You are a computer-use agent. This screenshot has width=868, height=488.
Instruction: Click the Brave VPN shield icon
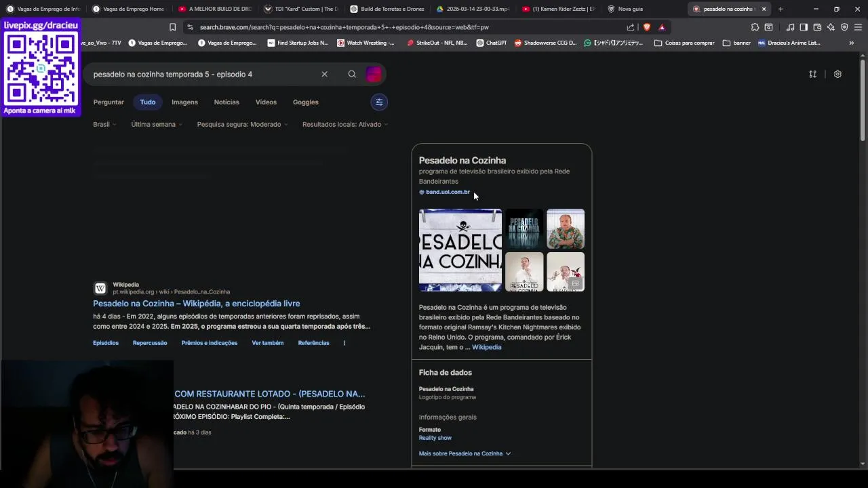click(x=844, y=27)
